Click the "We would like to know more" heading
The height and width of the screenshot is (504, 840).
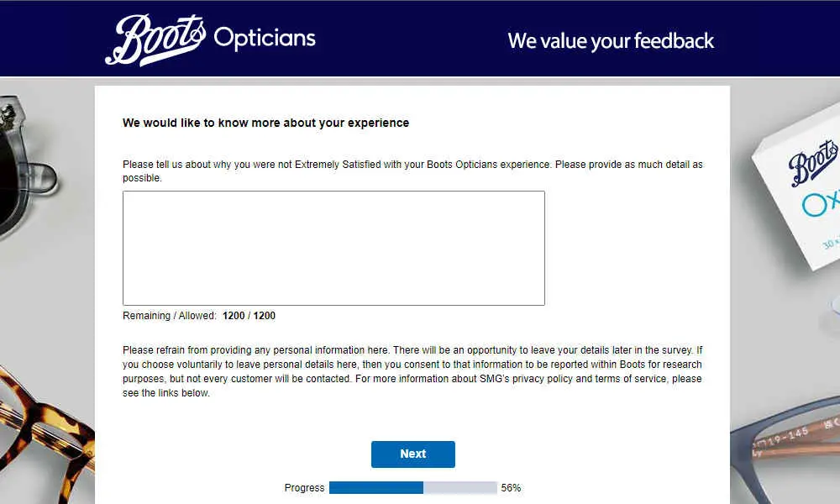(x=265, y=123)
